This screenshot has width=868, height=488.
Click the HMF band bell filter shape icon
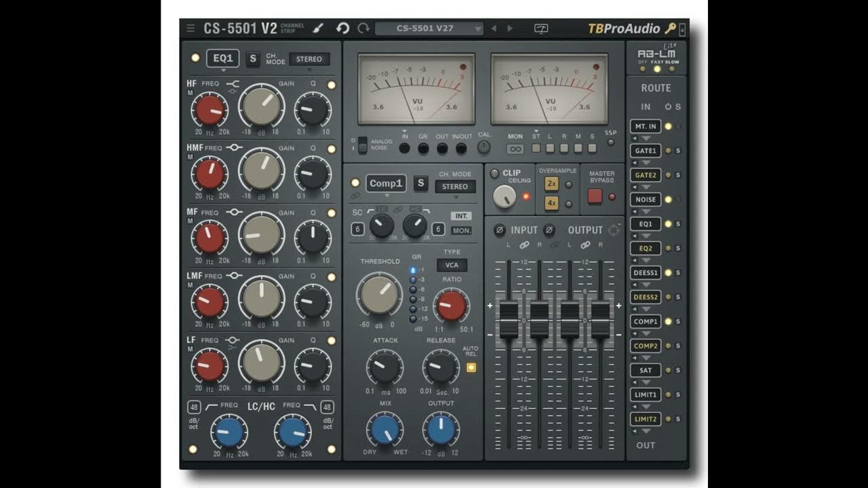(235, 148)
